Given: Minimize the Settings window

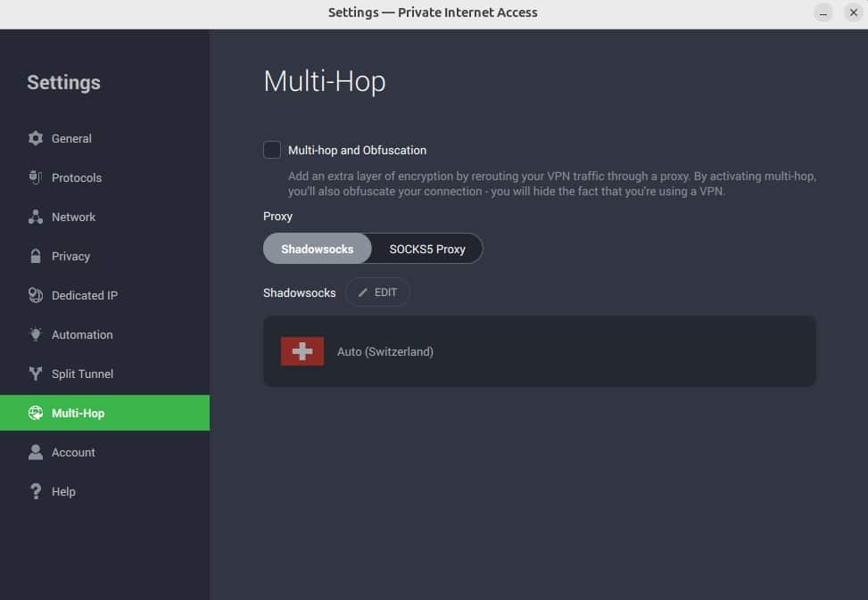Looking at the screenshot, I should (823, 12).
